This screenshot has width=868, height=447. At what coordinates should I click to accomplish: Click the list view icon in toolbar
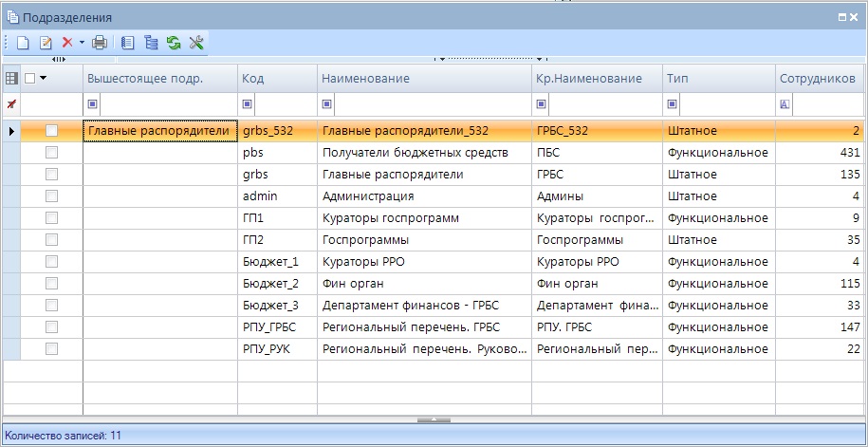pos(128,43)
